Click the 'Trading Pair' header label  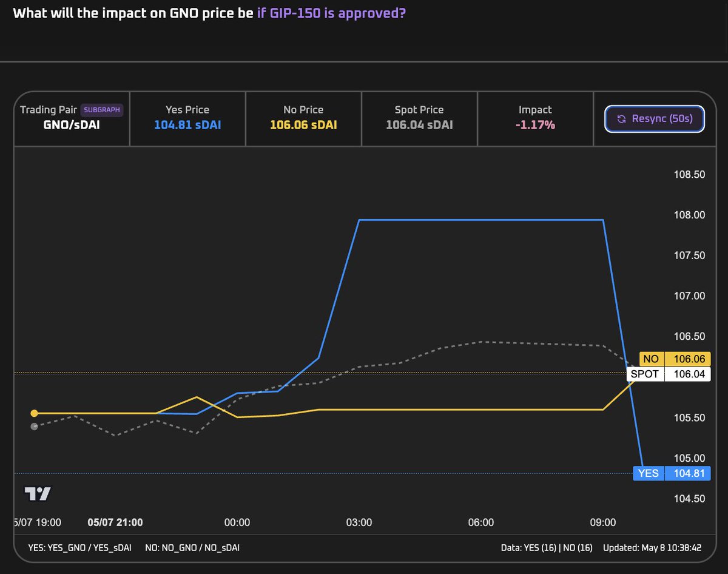click(x=49, y=110)
